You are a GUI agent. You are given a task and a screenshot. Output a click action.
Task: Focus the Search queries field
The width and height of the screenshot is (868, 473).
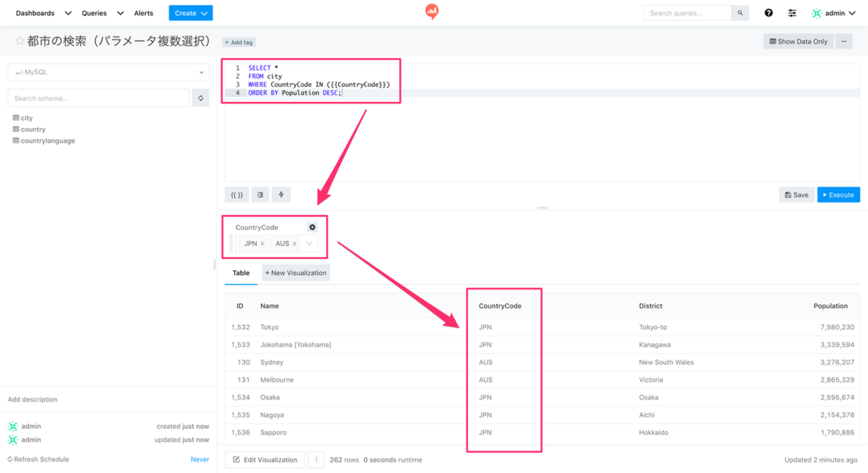(x=687, y=13)
